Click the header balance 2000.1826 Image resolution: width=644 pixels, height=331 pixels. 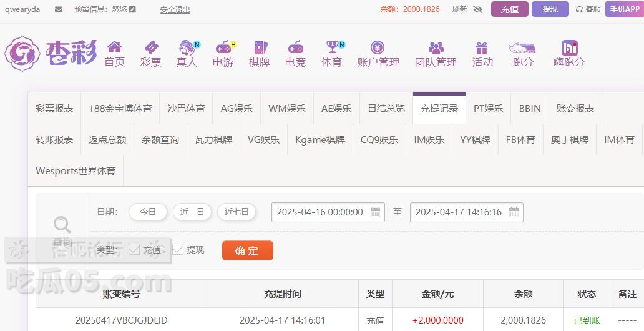tap(421, 9)
